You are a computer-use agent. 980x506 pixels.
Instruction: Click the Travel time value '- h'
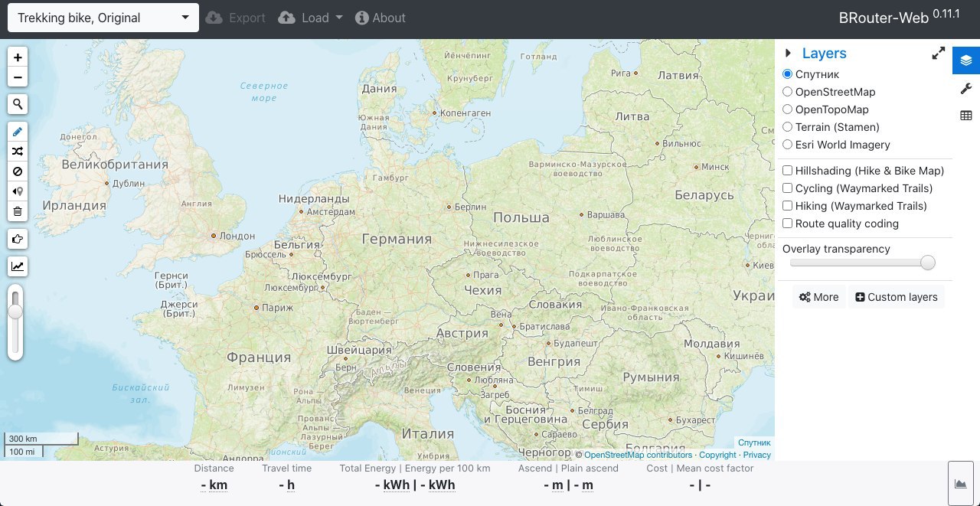287,485
